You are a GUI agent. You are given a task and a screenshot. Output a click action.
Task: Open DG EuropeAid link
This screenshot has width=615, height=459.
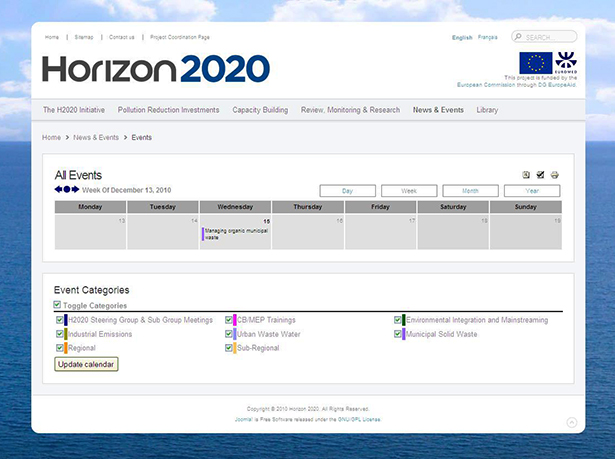557,85
